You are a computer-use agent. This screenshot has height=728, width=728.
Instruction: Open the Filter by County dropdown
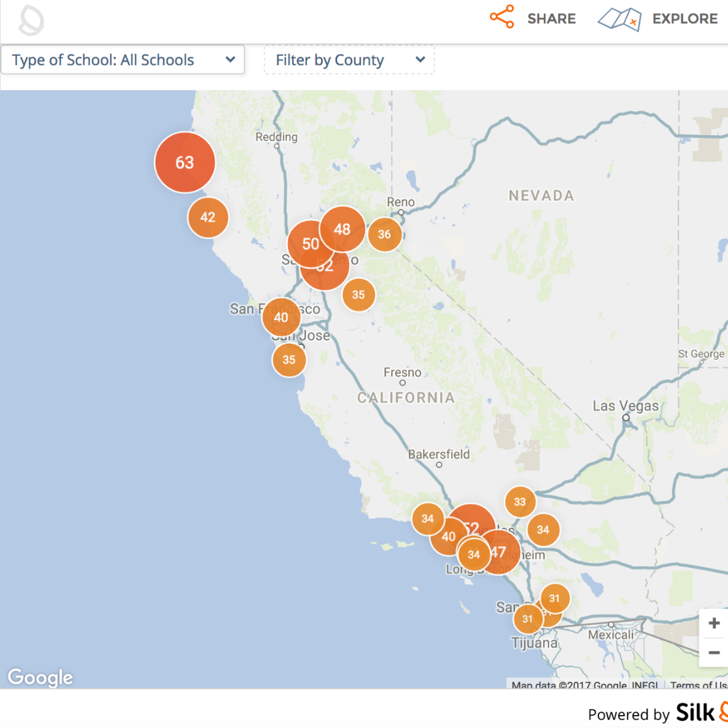[x=349, y=60]
